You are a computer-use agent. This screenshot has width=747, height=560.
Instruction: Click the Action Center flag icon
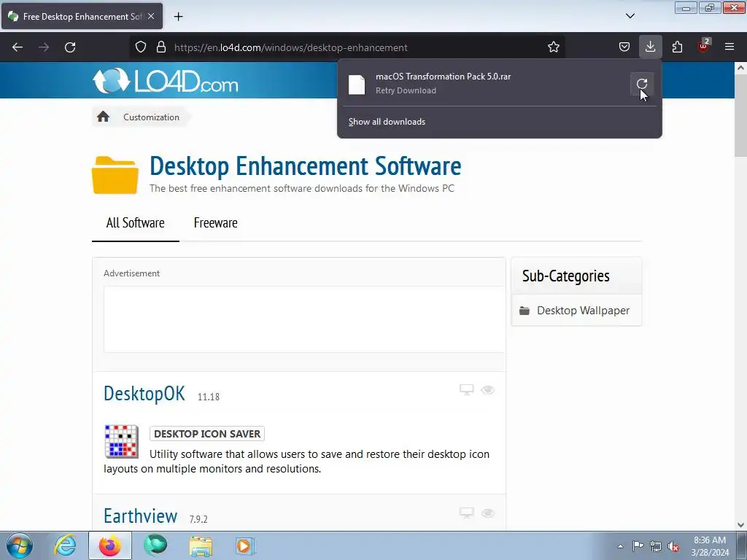click(x=638, y=546)
